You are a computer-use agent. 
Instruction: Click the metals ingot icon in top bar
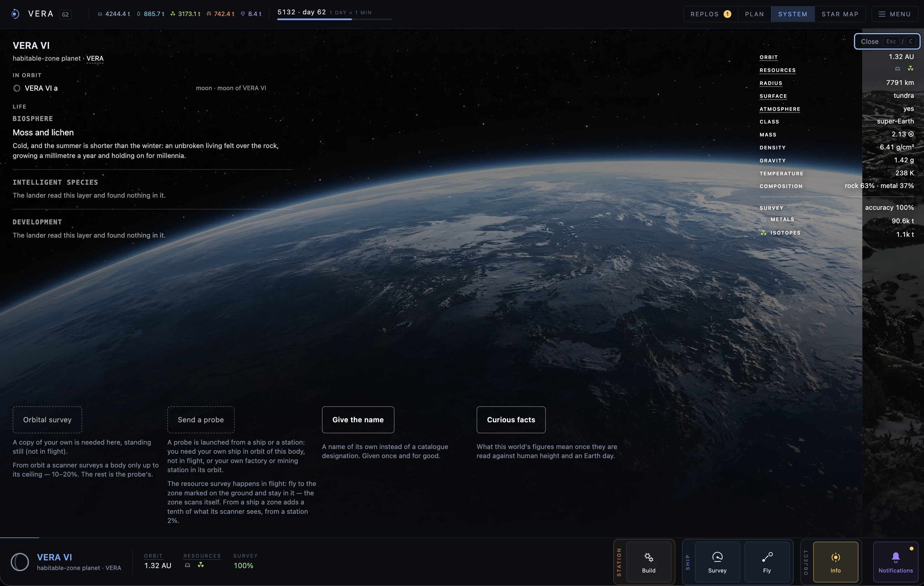click(x=100, y=14)
